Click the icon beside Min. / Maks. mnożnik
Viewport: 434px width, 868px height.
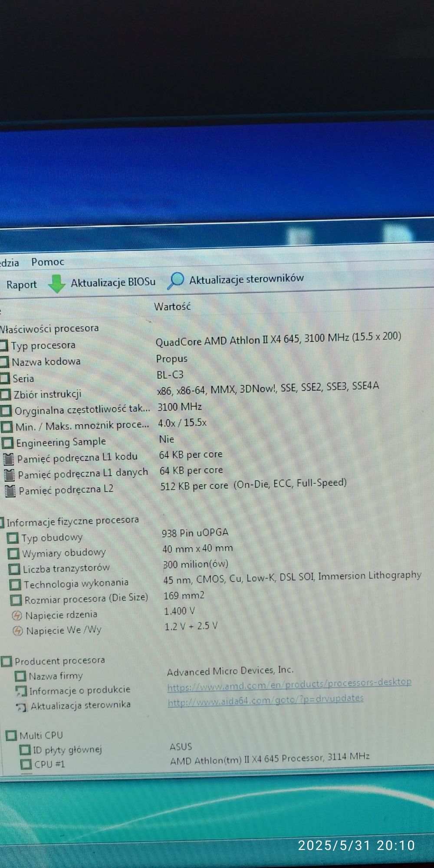(x=7, y=427)
